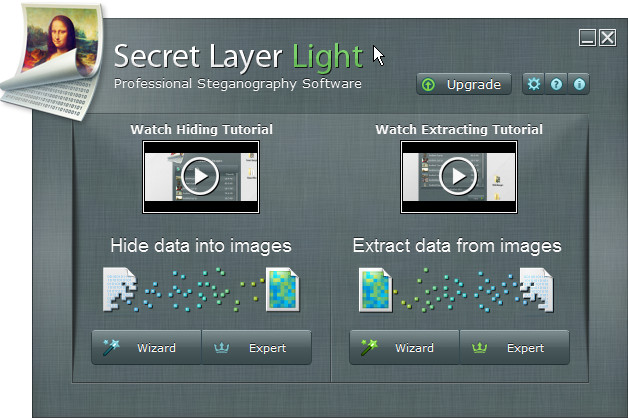Screen dimensions: 628x419
Task: Click the pixelated image icon under Extract data
Action: [375, 289]
